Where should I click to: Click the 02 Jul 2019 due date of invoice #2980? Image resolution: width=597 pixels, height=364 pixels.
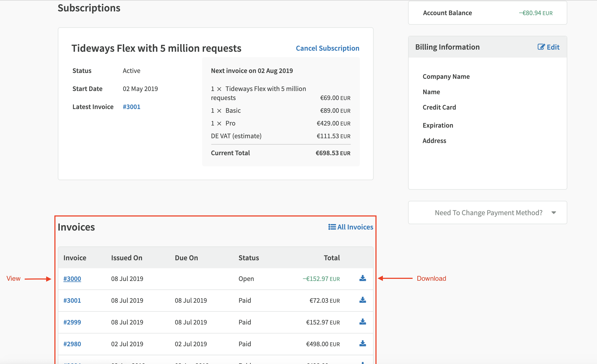coord(191,344)
